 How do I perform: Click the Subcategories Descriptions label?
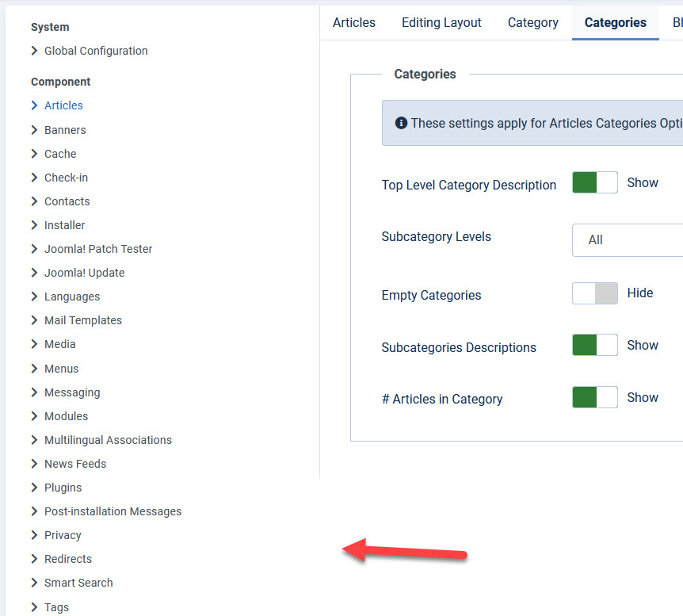coord(459,347)
